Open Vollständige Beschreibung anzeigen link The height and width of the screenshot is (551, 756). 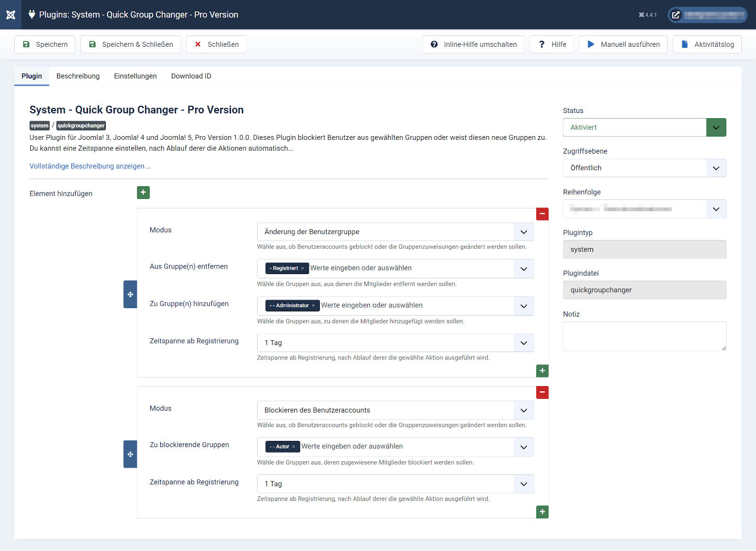90,166
